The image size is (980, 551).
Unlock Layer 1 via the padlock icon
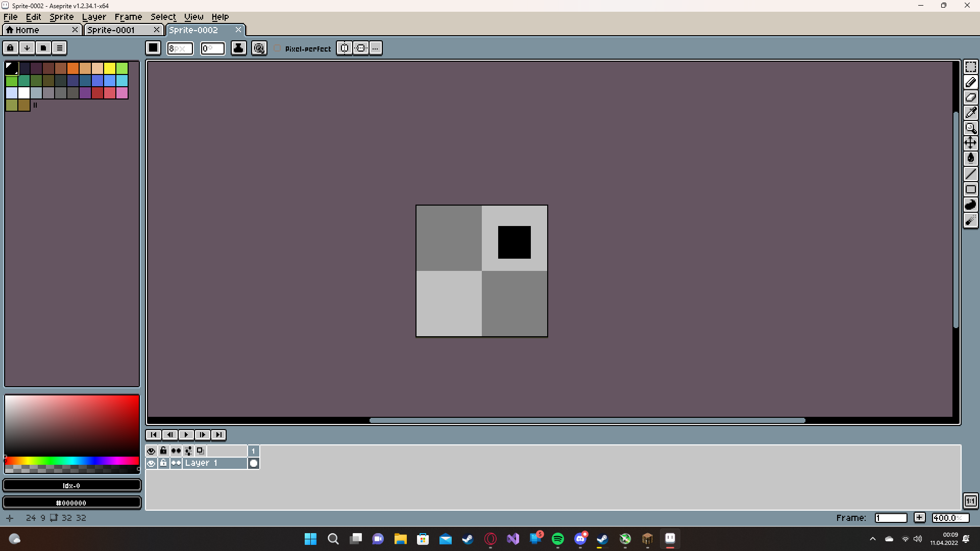[x=163, y=463]
